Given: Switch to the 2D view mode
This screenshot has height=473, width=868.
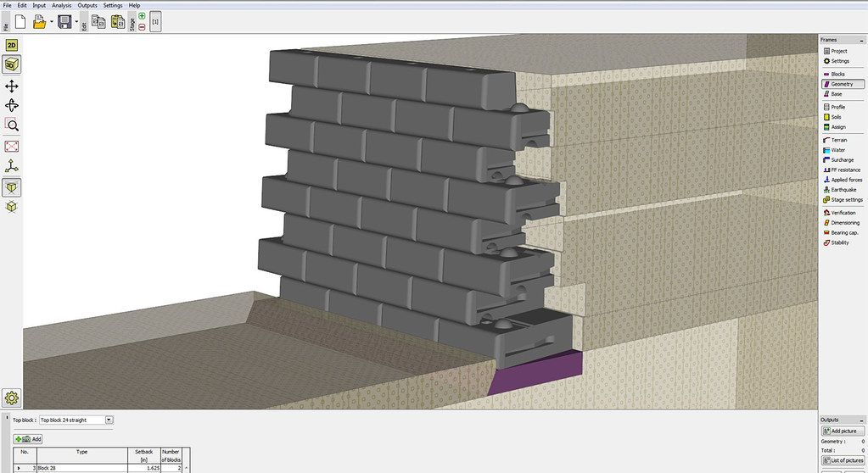Looking at the screenshot, I should click(11, 46).
